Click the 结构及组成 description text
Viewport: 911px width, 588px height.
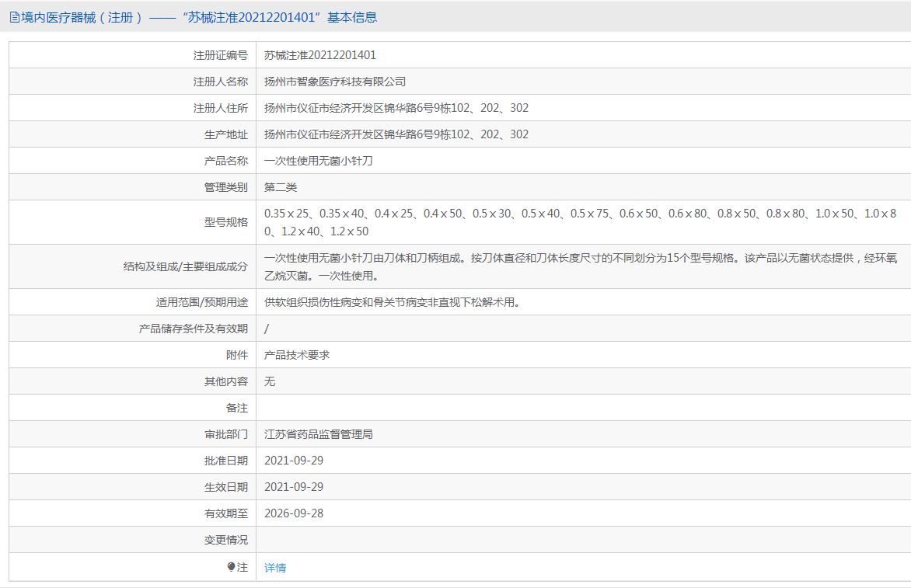(581, 266)
